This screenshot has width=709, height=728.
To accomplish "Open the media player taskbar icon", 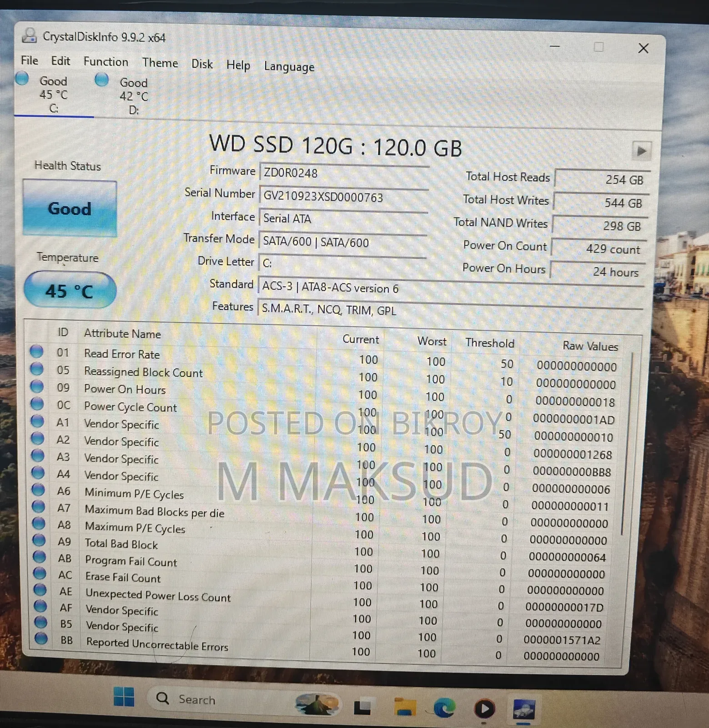I will click(x=484, y=708).
